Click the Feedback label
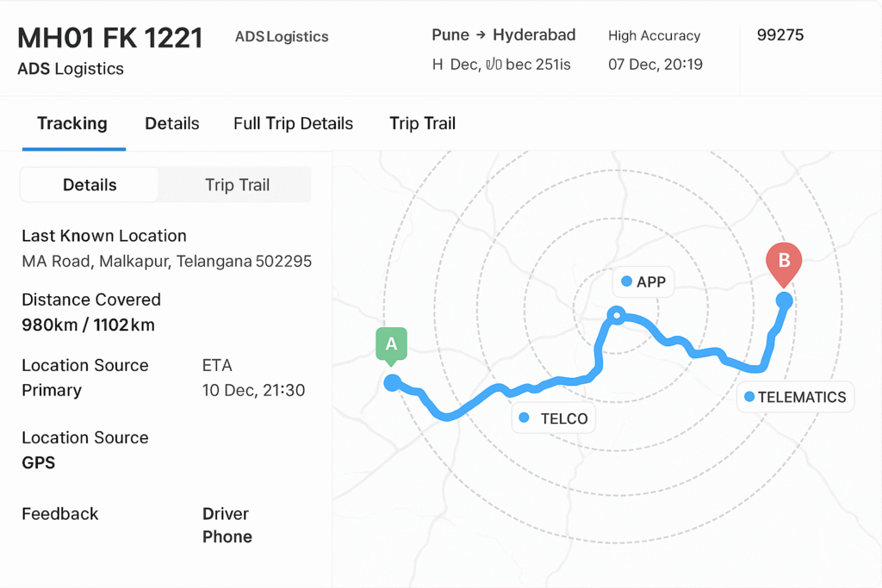Viewport: 882px width, 588px height. (60, 514)
